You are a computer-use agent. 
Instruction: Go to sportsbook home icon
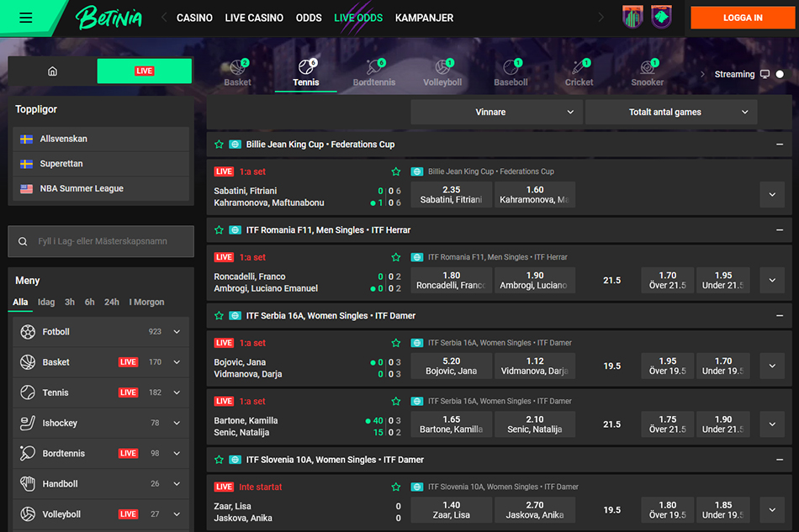coord(52,71)
